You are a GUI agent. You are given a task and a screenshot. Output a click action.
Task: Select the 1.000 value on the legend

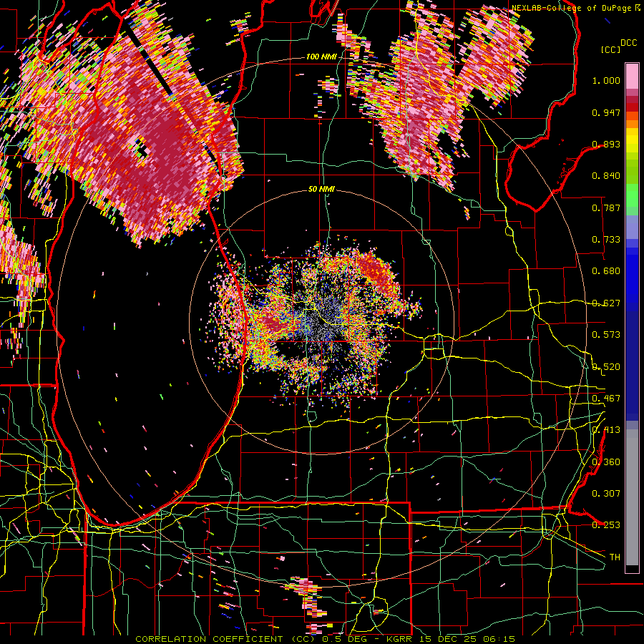[x=606, y=80]
